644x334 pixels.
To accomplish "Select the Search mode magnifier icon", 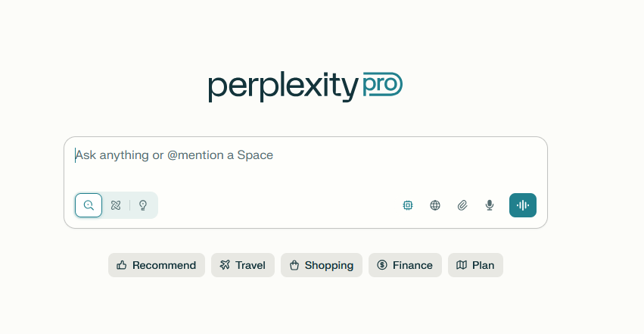I will tap(89, 205).
